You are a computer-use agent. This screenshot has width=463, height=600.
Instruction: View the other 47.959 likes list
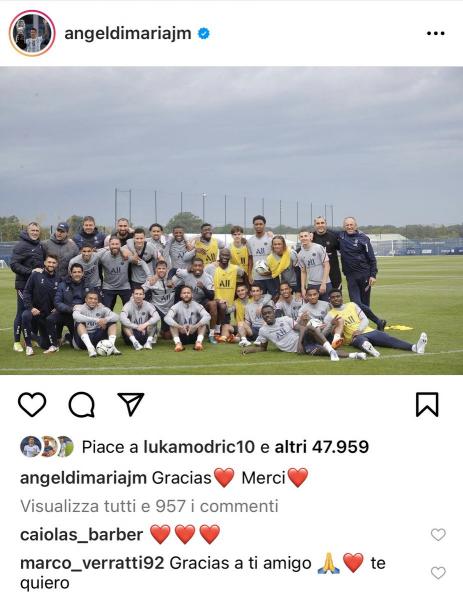[321, 447]
